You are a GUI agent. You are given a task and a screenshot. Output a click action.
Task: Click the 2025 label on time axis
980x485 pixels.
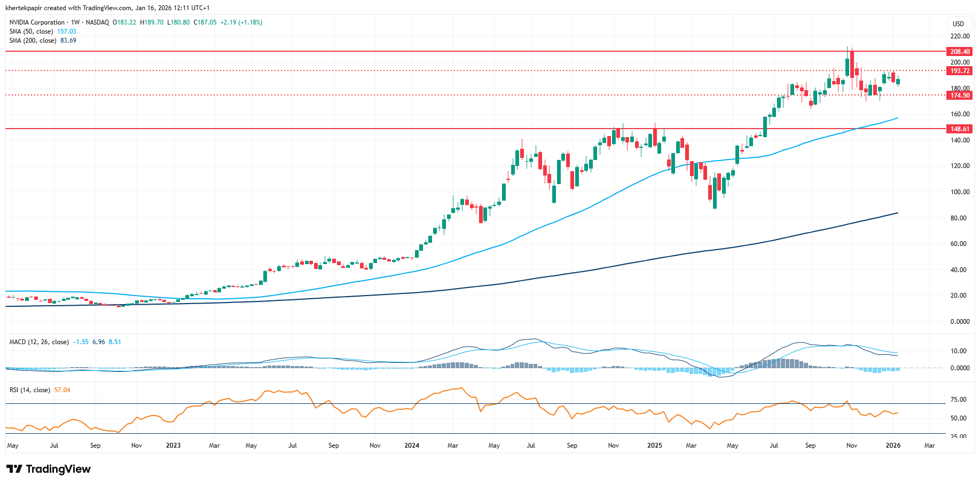(x=654, y=446)
